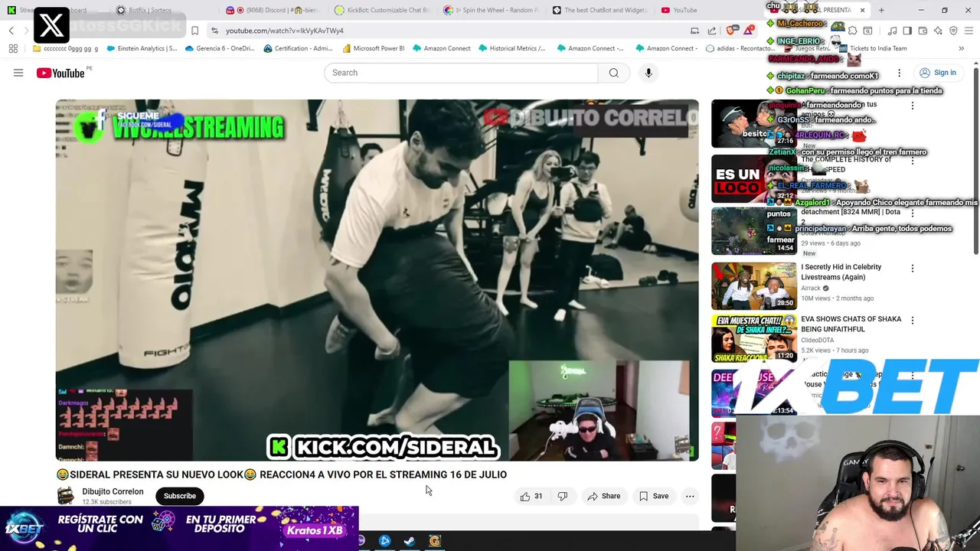This screenshot has height=551, width=980.
Task: Open the Dota detachment 14:54 video thumbnail
Action: 754,231
